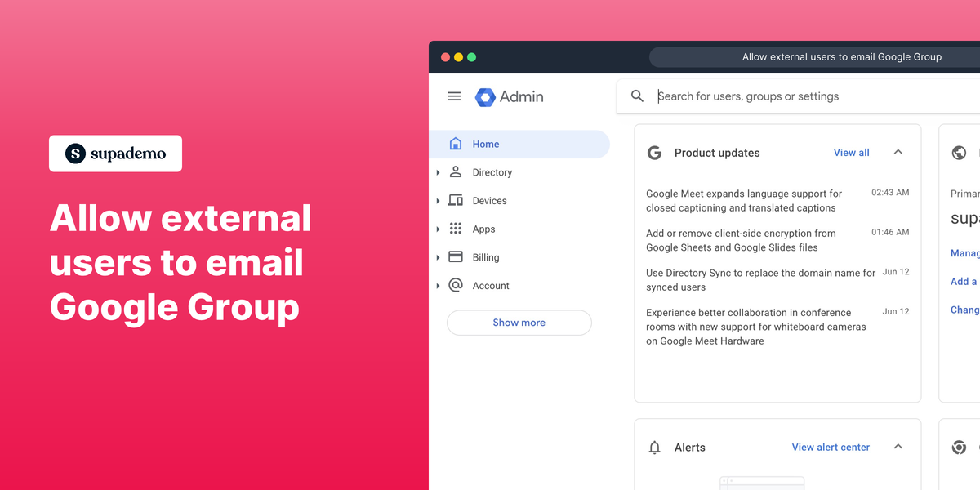Click the Apps grid icon
This screenshot has width=980, height=490.
coord(456,229)
